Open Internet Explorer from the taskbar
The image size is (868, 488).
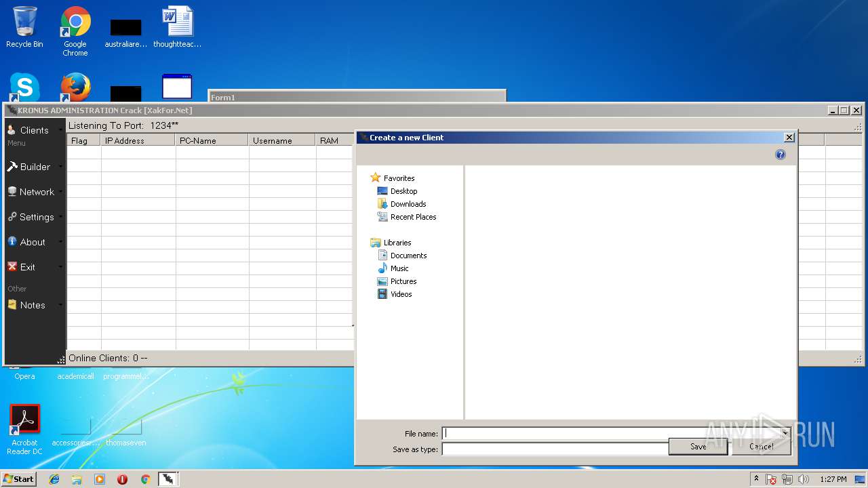click(54, 479)
